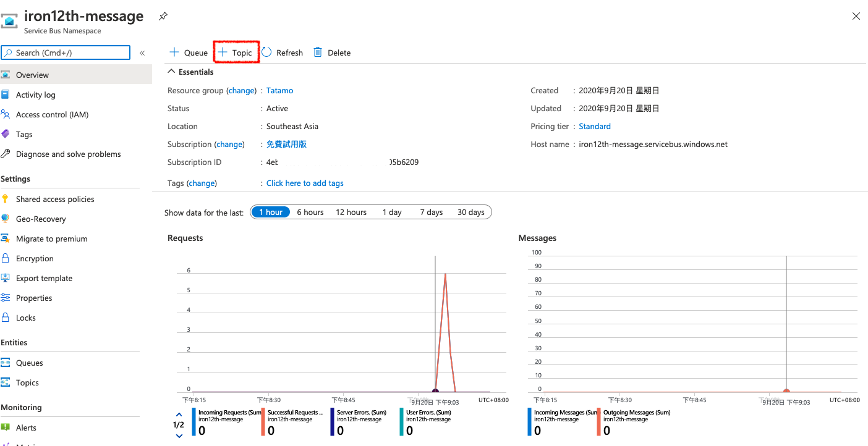Click change link for Tags

(202, 183)
